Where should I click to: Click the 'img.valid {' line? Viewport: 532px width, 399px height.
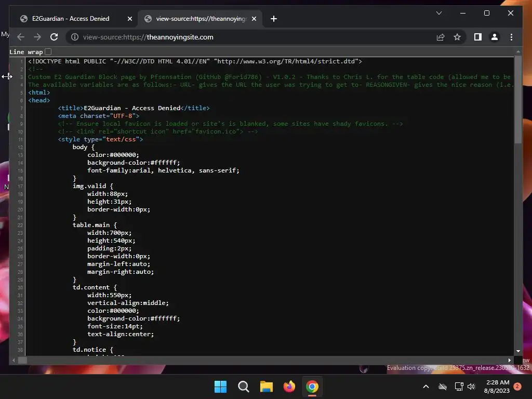click(92, 186)
